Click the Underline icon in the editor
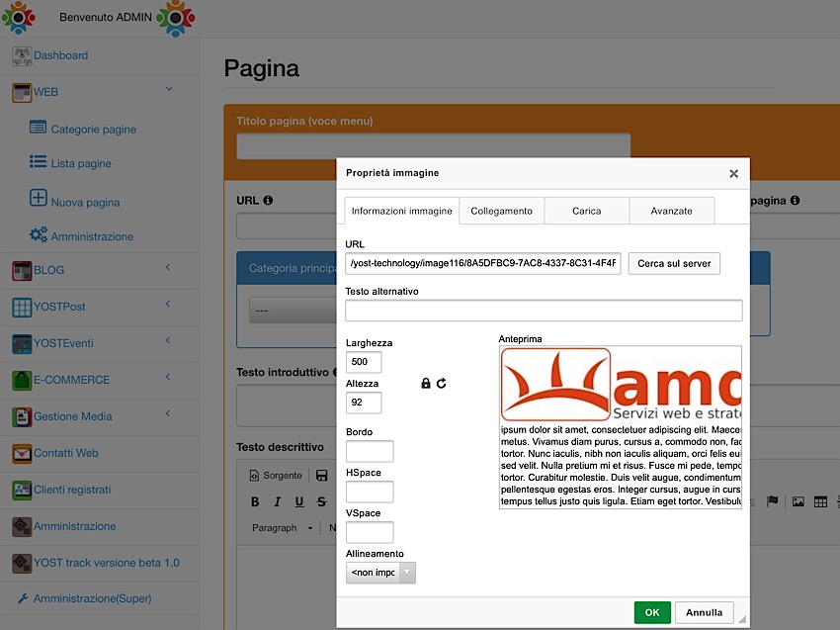The height and width of the screenshot is (630, 840). (299, 502)
